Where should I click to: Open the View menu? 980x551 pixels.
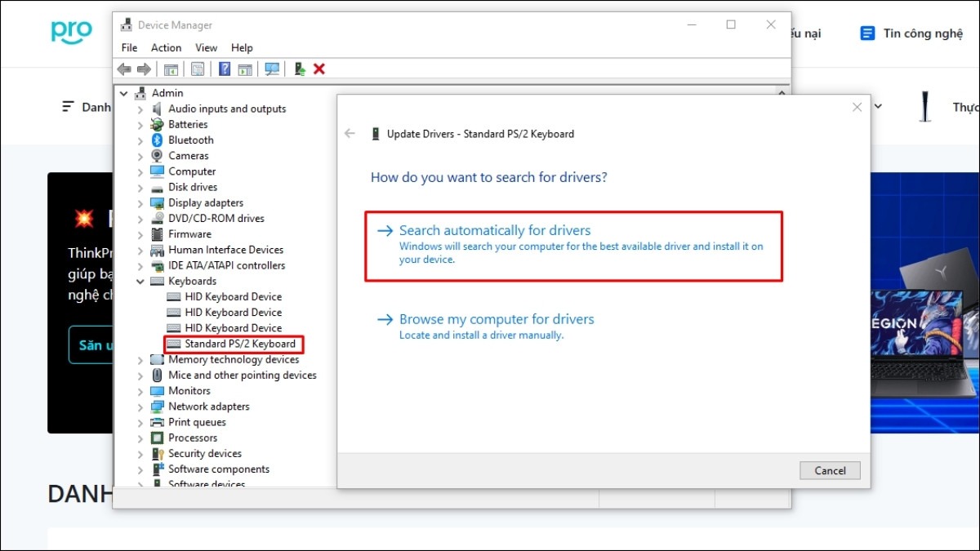coord(207,48)
